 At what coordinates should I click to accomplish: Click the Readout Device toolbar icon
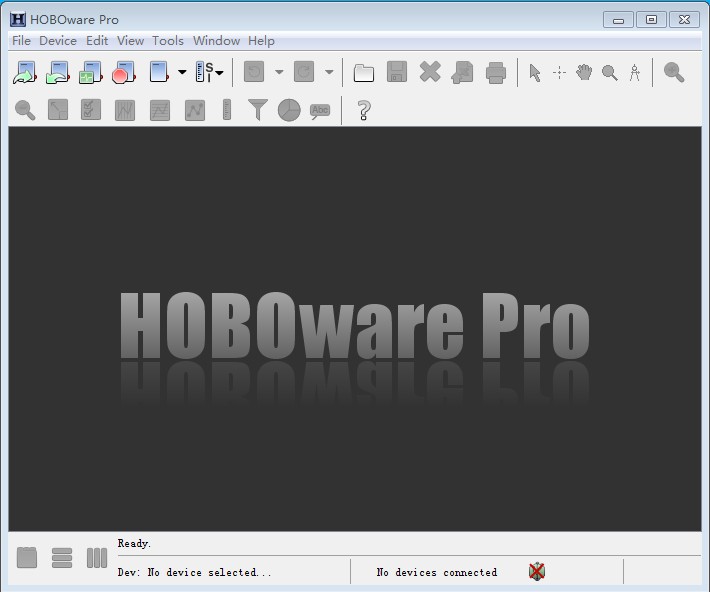(58, 72)
